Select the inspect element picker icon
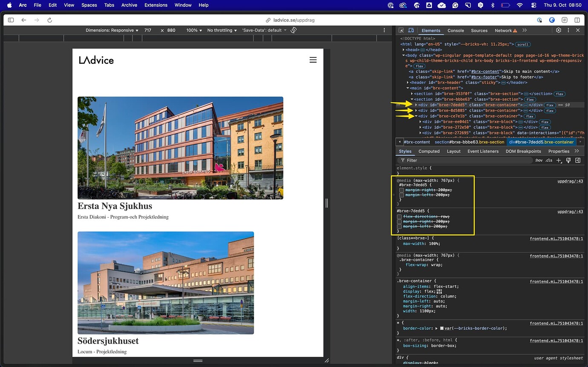The width and height of the screenshot is (588, 367). 401,30
